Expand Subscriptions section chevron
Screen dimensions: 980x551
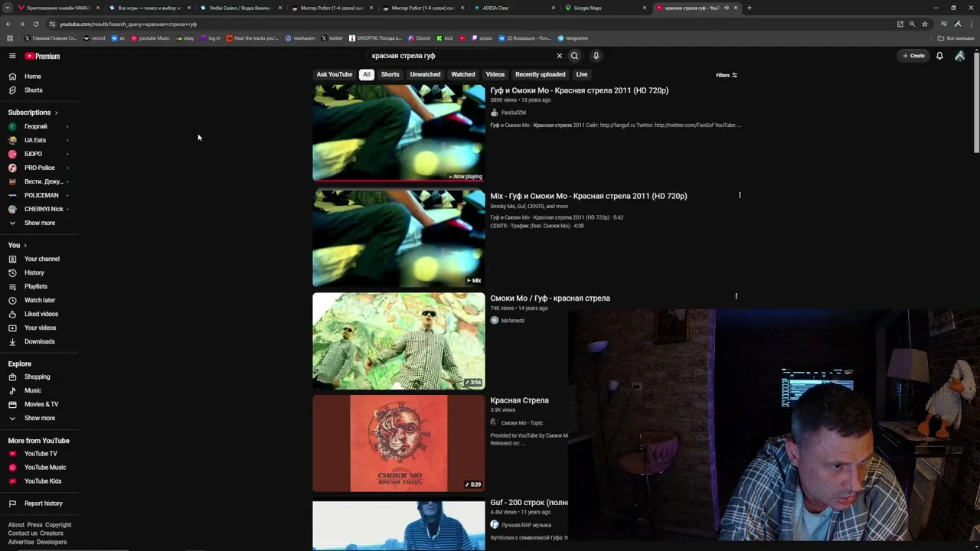[x=56, y=112]
